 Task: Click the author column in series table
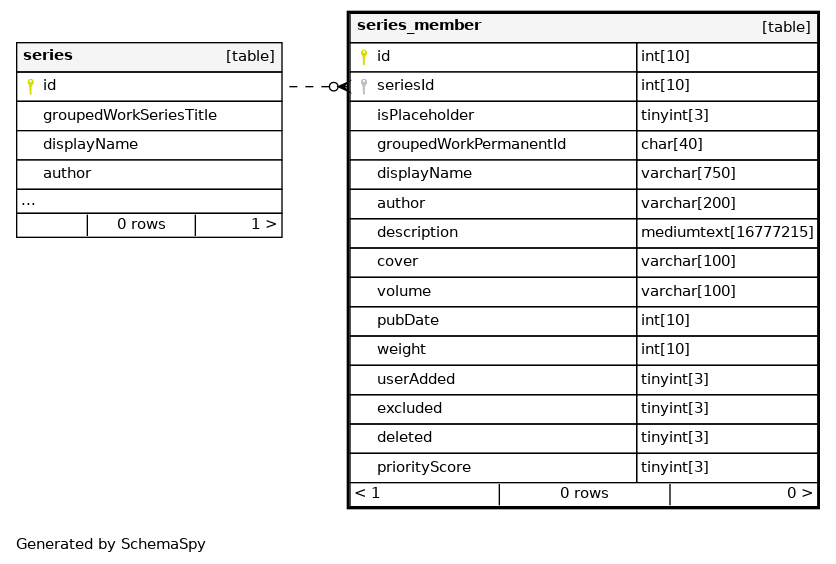pyautogui.click(x=67, y=173)
